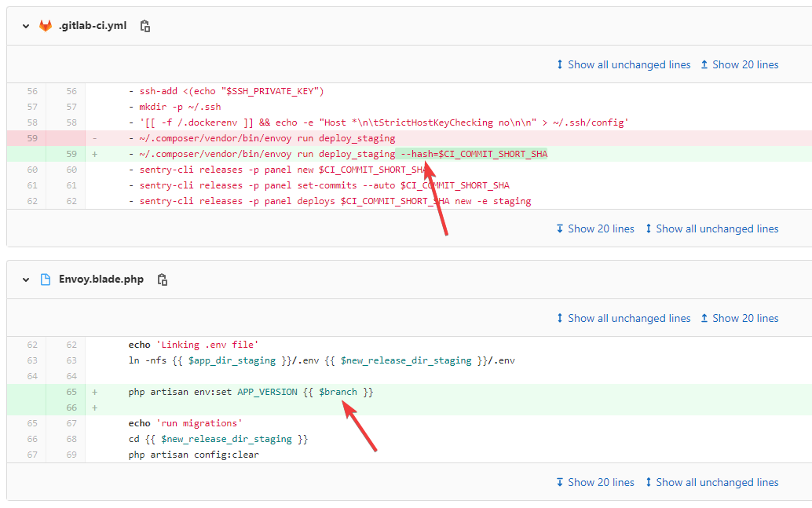This screenshot has width=812, height=508.
Task: Show 20 lines above Envoy.blade.php line 62
Action: coord(739,318)
